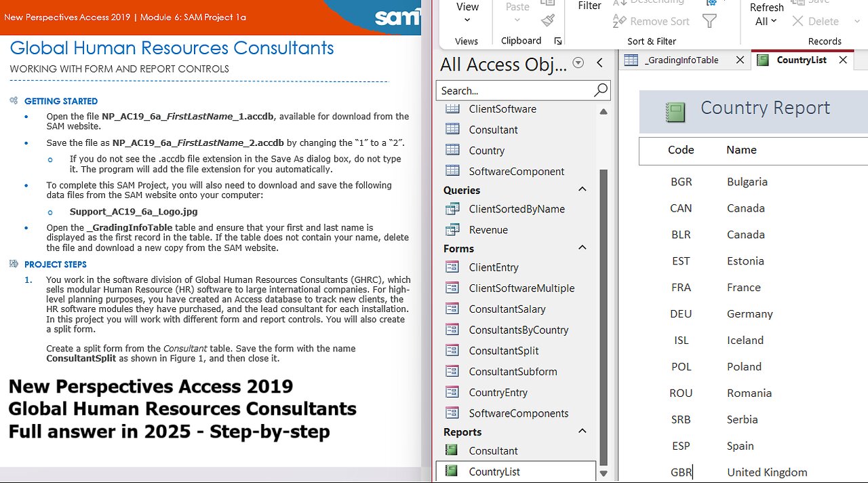
Task: Open the Clipboard dialog launcher
Action: [x=558, y=41]
